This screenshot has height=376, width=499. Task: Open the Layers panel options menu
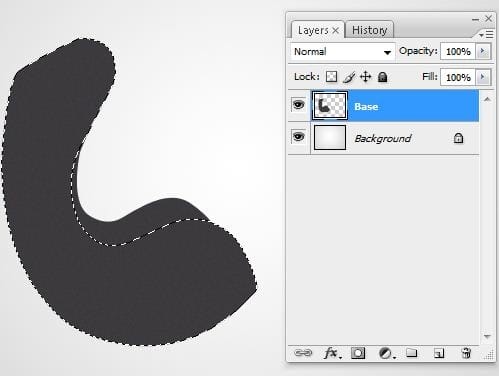click(x=486, y=34)
